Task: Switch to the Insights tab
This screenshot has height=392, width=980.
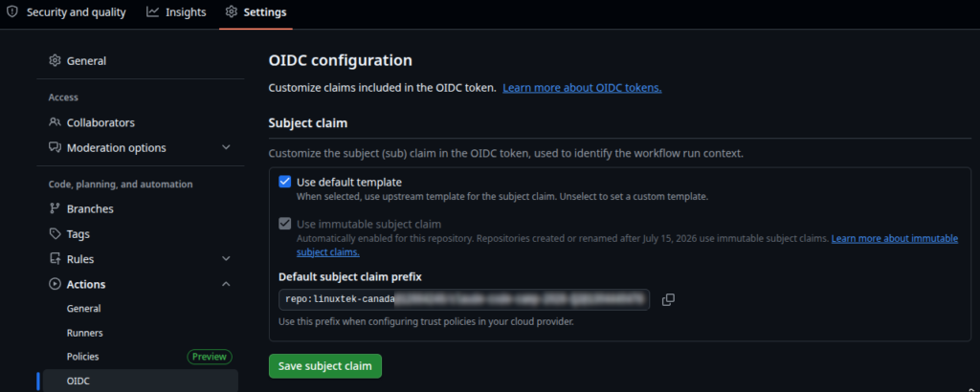Action: 176,12
